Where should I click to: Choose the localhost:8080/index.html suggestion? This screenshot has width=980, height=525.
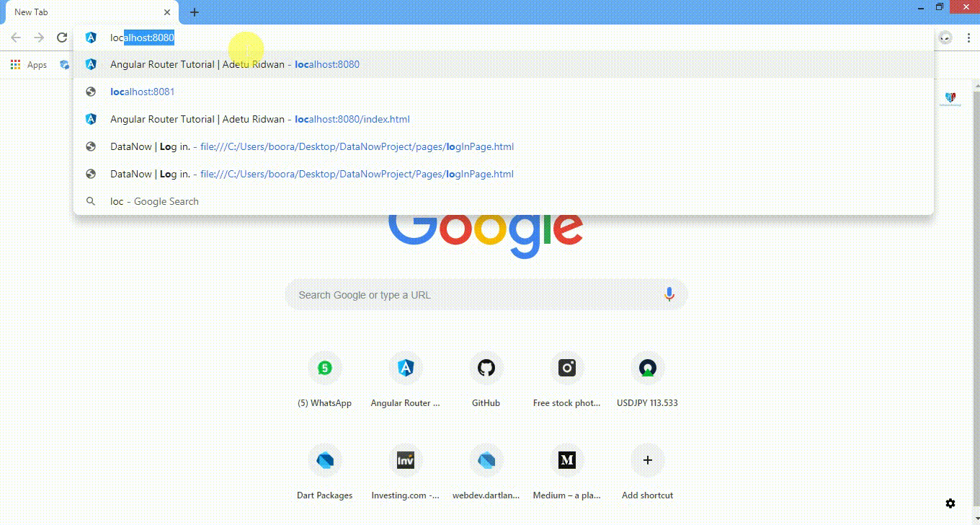click(504, 119)
